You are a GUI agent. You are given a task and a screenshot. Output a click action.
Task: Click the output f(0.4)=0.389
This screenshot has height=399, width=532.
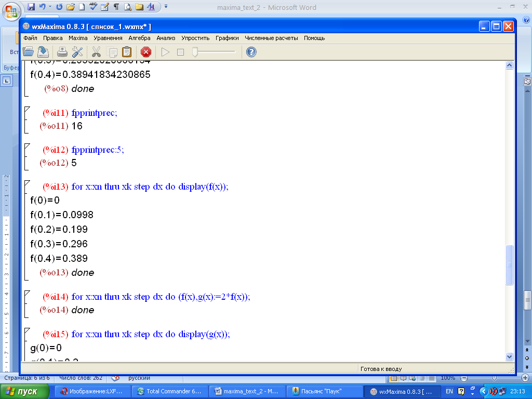tap(59, 259)
